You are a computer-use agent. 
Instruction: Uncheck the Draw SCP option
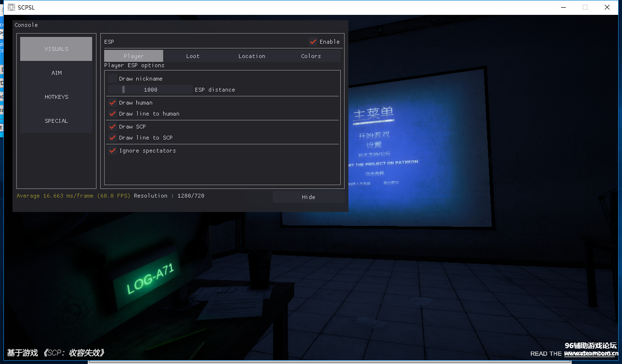tap(112, 127)
